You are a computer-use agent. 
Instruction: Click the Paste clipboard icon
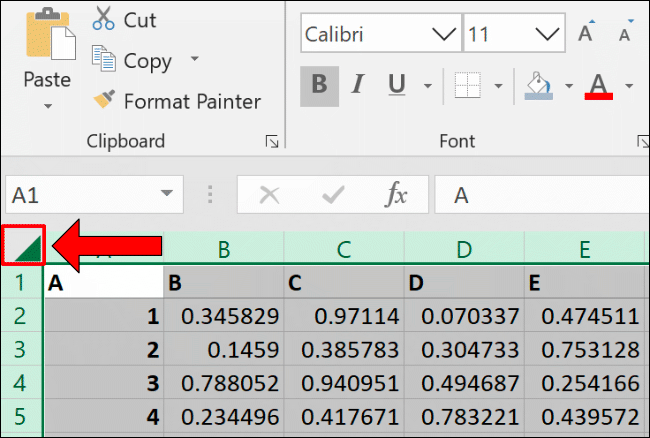[x=51, y=34]
